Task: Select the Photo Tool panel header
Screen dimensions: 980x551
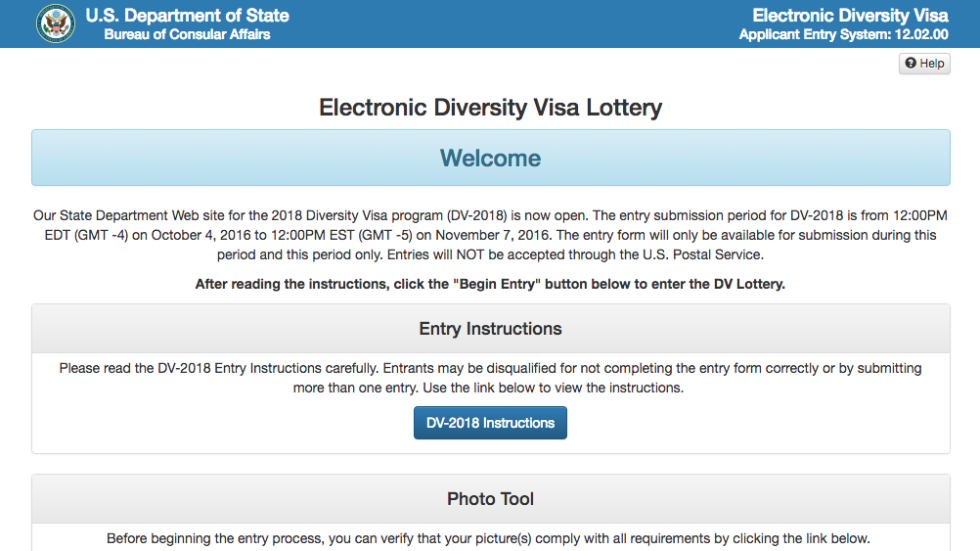Action: (x=491, y=499)
